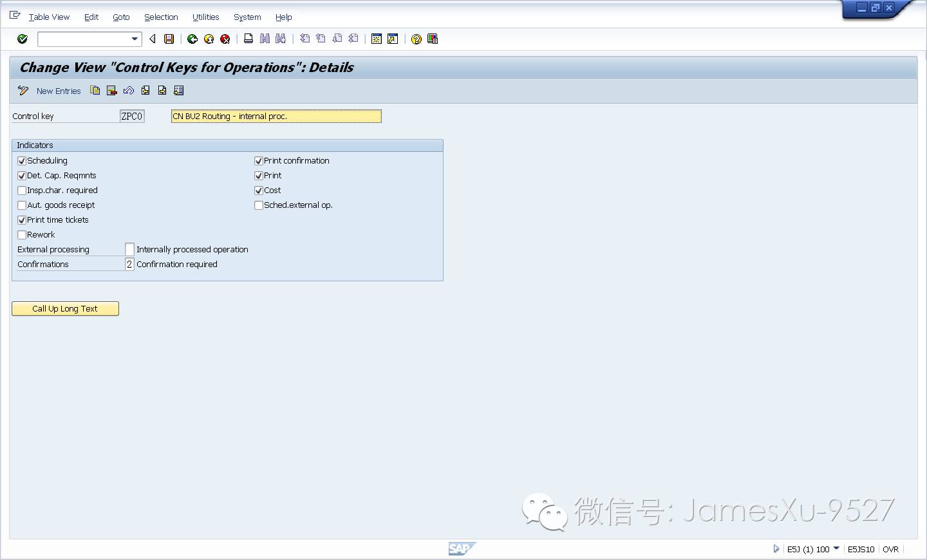Click the New Entries button
Image resolution: width=927 pixels, height=560 pixels.
59,91
